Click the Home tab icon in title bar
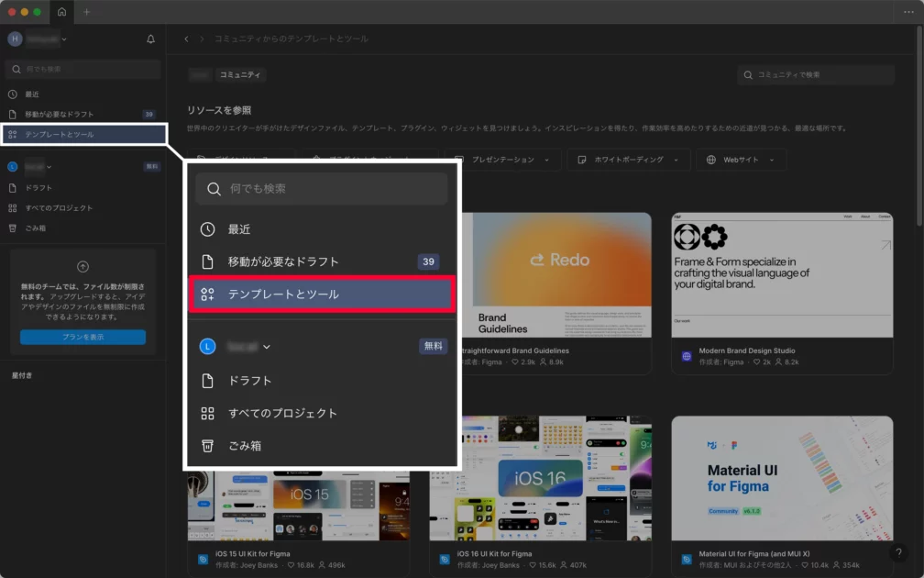The width and height of the screenshot is (924, 578). pos(61,12)
